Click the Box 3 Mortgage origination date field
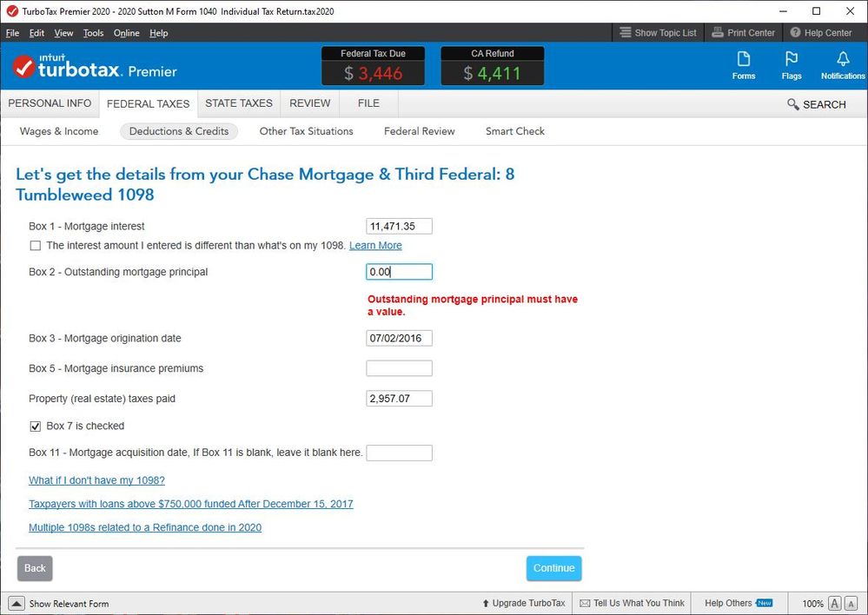 click(399, 338)
